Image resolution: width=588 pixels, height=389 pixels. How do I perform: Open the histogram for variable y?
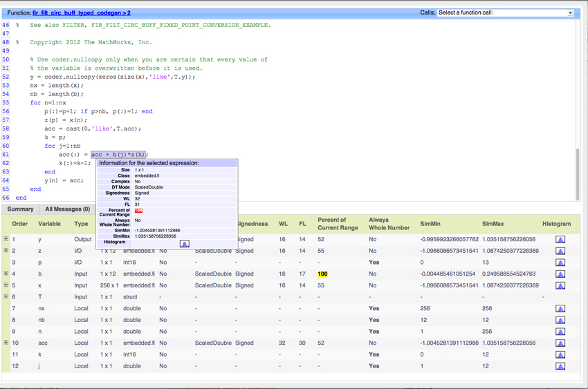(560, 240)
